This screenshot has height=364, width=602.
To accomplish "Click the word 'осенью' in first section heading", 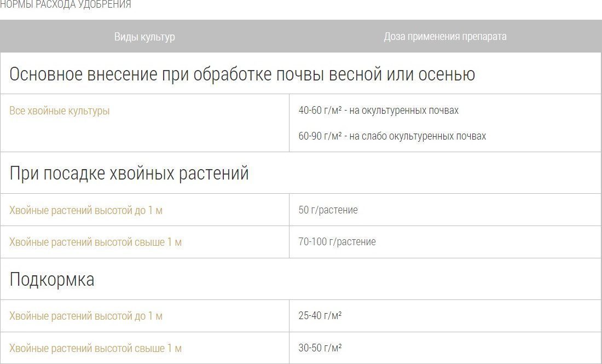I will click(447, 74).
